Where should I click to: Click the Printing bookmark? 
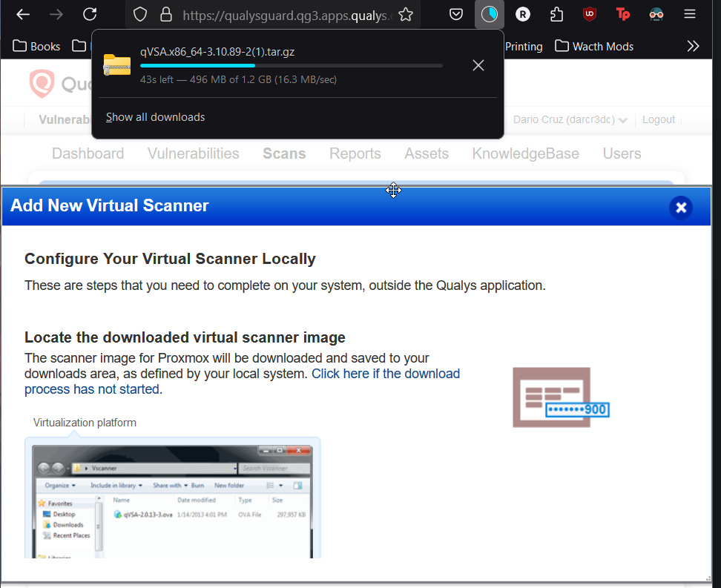coord(524,47)
